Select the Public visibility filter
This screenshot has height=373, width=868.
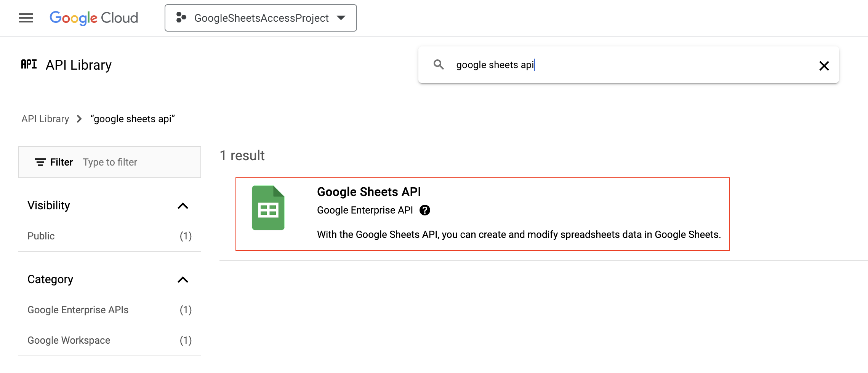tap(110, 236)
